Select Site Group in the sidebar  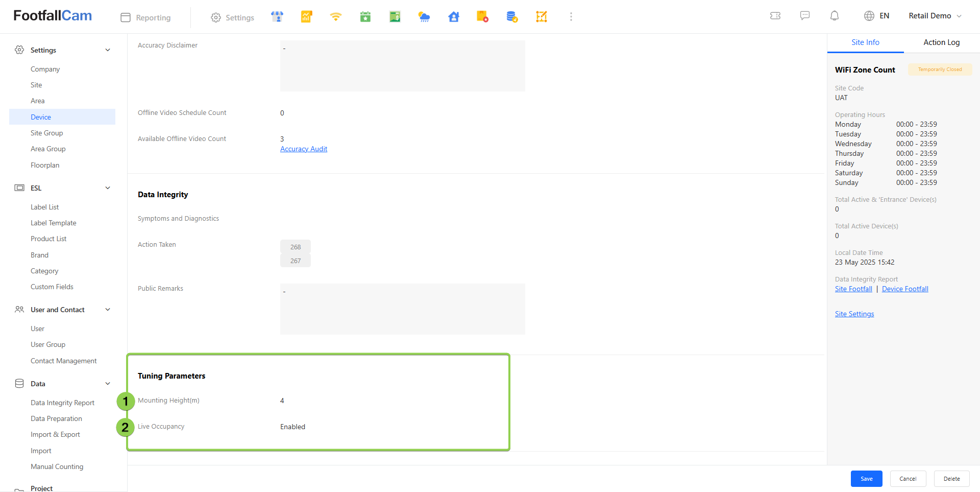pos(47,133)
